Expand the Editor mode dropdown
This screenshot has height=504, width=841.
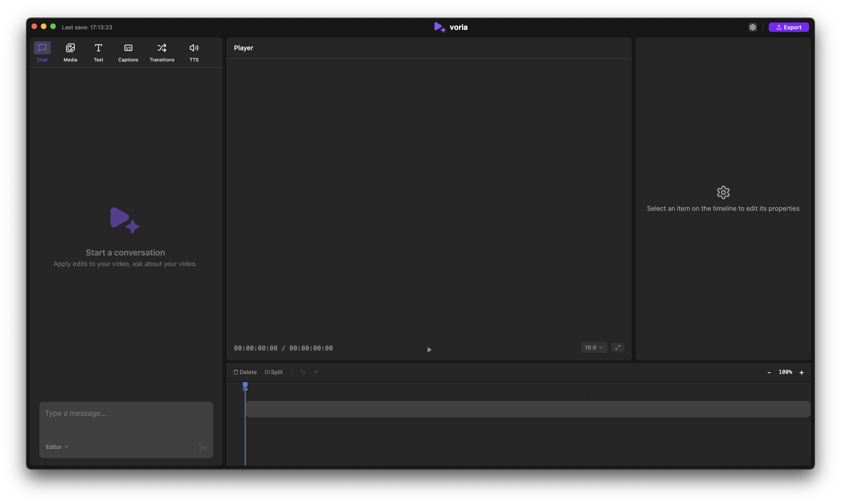(x=57, y=447)
